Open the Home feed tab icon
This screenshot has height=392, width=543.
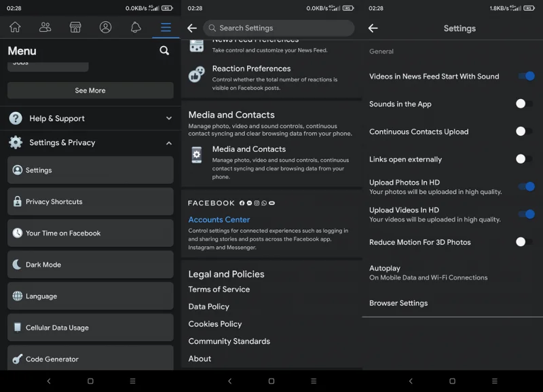tap(15, 27)
